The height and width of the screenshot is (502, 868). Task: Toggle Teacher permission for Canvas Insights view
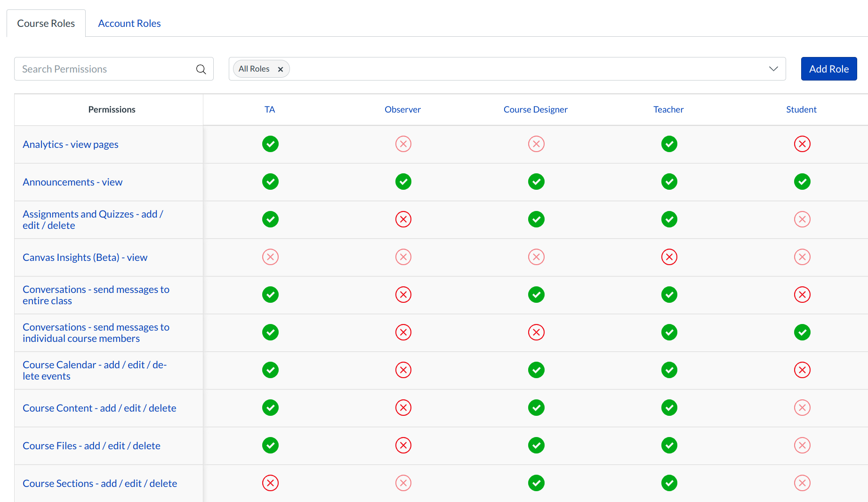(669, 257)
